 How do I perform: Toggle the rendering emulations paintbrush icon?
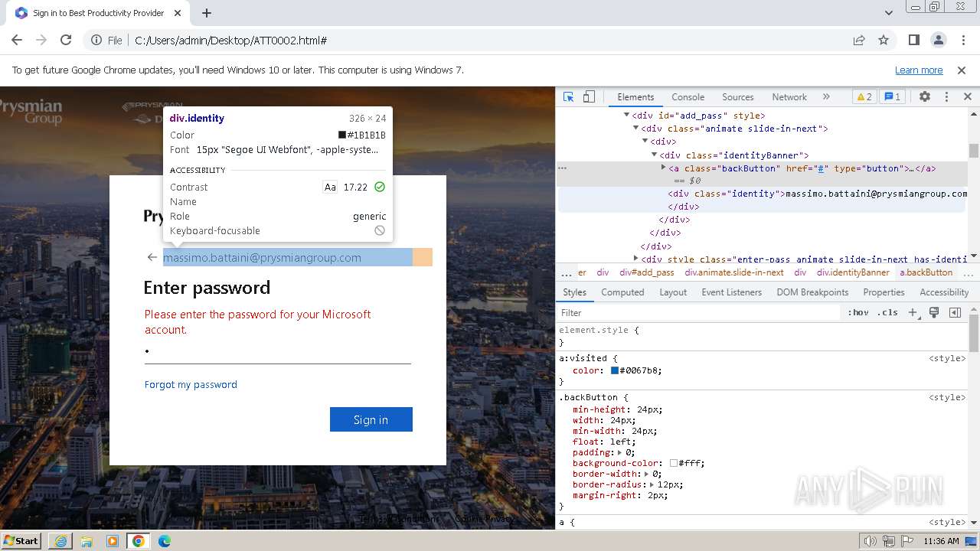(934, 312)
